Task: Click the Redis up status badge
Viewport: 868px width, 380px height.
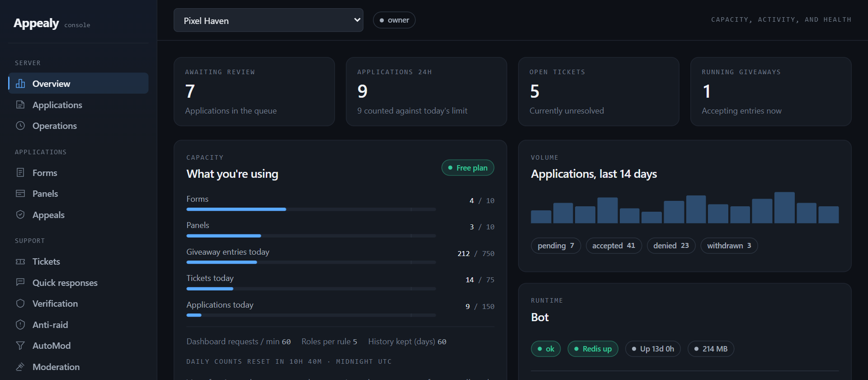Action: coord(593,349)
